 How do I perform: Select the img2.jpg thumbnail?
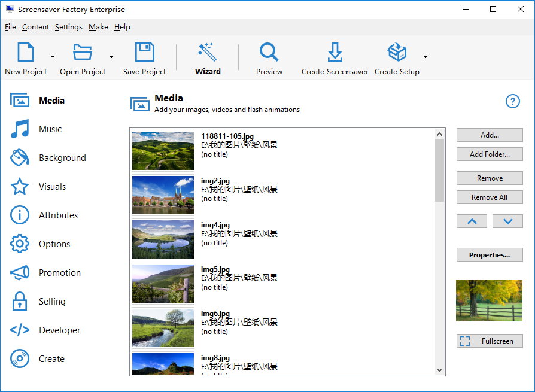163,195
